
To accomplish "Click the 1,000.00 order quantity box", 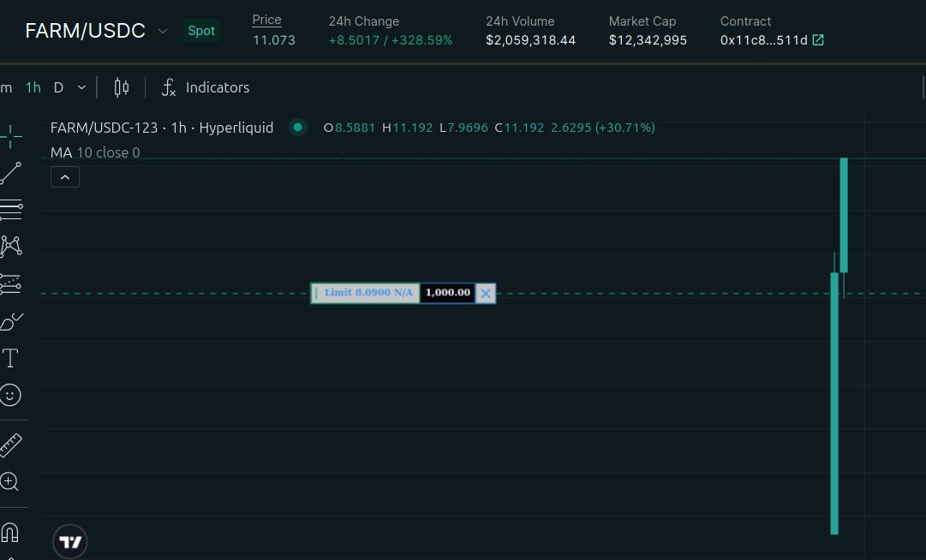I will pyautogui.click(x=448, y=293).
